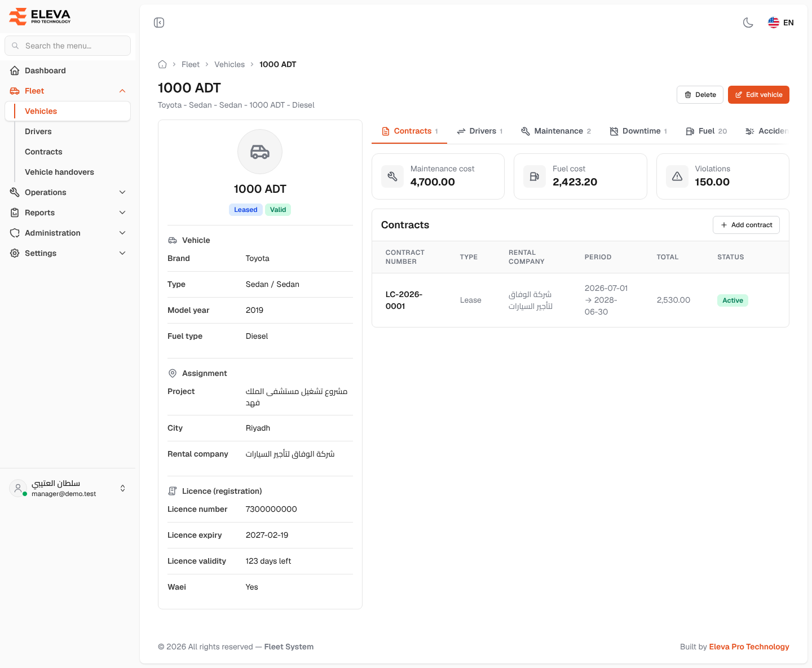
Task: Collapse the sidebar with the panel icon
Action: tap(159, 23)
